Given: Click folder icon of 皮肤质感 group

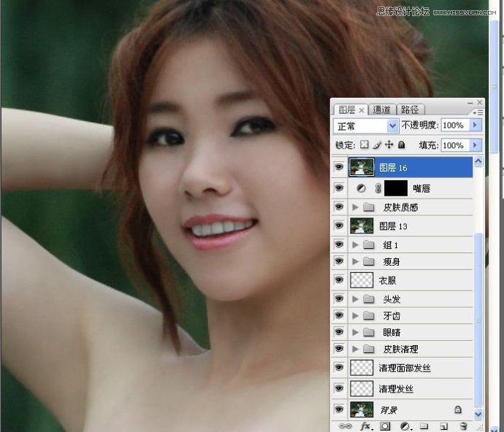Looking at the screenshot, I should point(369,207).
